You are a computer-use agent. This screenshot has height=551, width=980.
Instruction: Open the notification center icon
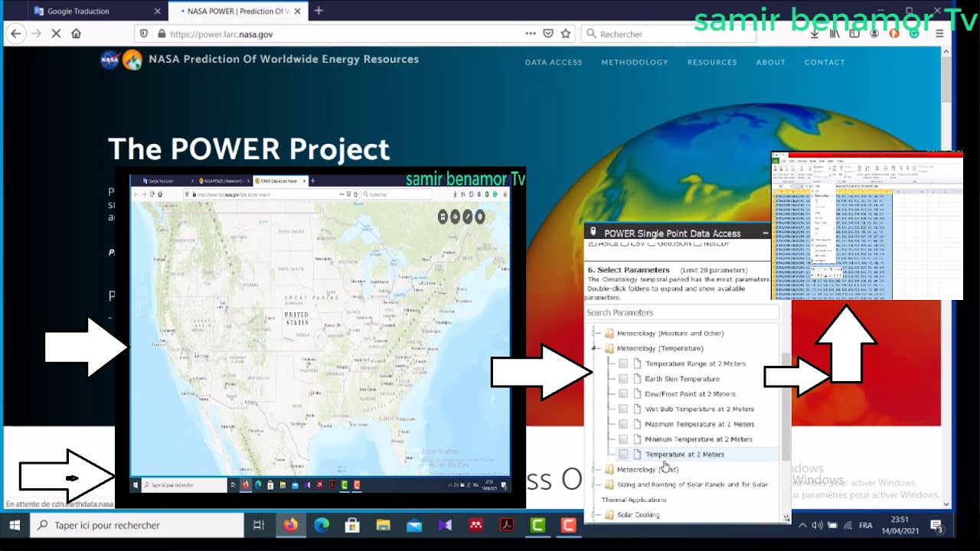pos(936,525)
